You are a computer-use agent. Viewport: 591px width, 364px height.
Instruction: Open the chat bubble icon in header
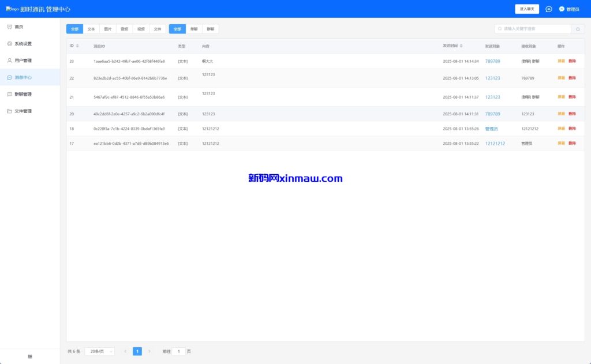[x=548, y=9]
